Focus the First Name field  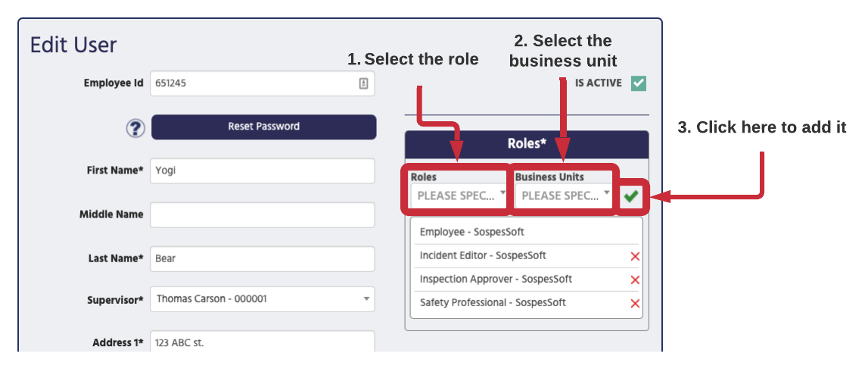click(263, 170)
